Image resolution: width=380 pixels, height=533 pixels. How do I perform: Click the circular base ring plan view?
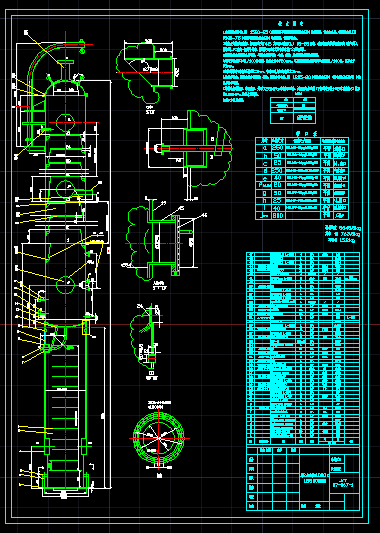point(158,438)
